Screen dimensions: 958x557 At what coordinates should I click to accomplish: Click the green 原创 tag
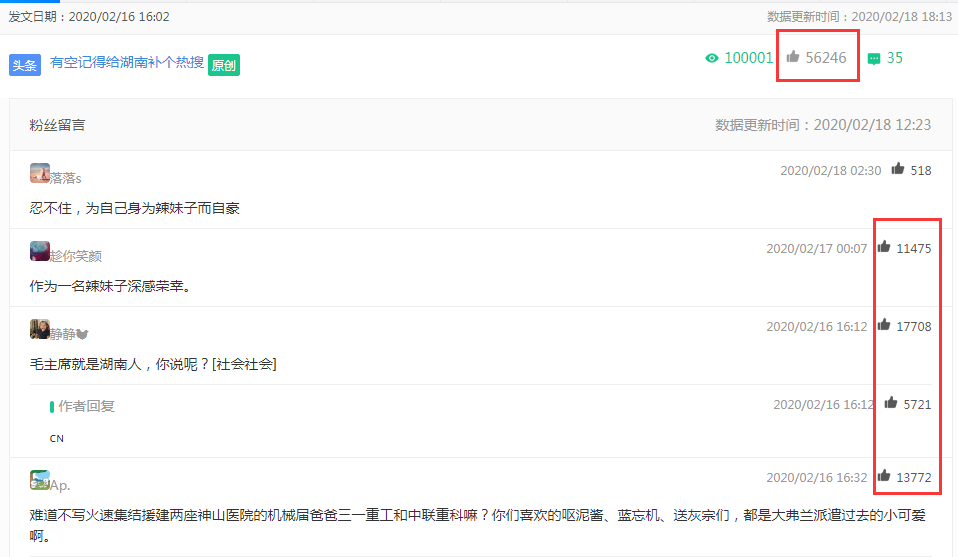click(x=224, y=65)
